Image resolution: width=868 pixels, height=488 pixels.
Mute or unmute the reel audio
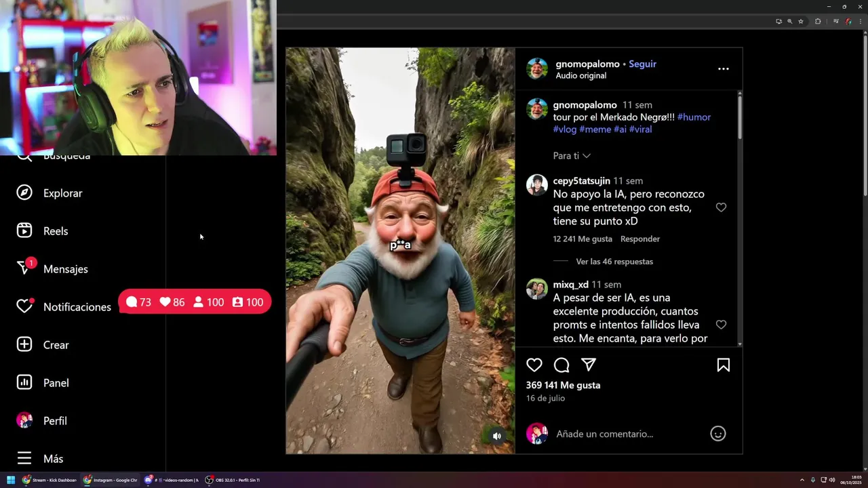coord(497,436)
